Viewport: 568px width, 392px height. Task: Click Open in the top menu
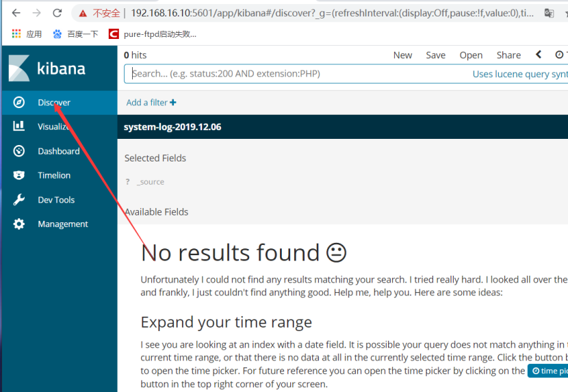471,55
